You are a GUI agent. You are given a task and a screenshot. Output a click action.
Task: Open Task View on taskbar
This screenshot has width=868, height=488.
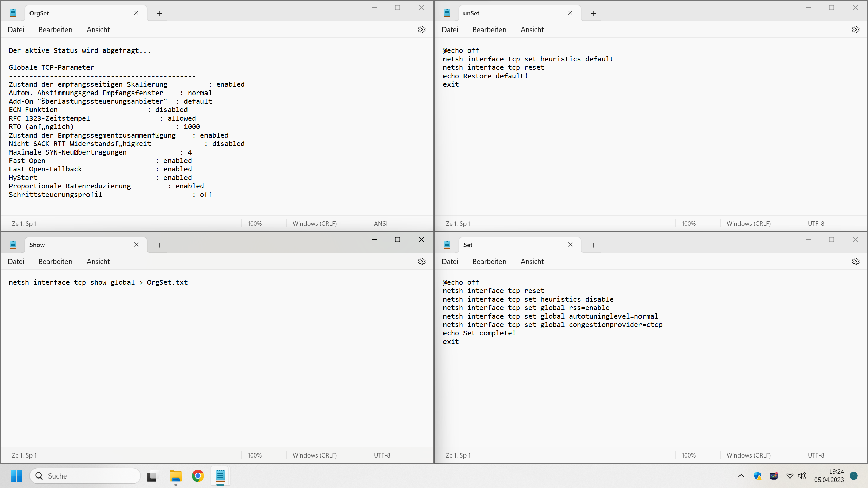(x=152, y=476)
